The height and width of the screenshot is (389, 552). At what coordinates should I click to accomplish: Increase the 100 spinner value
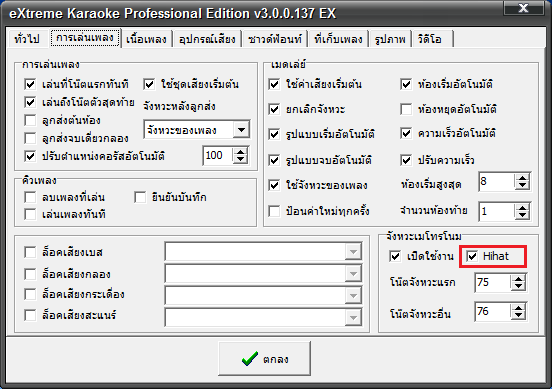pyautogui.click(x=240, y=151)
